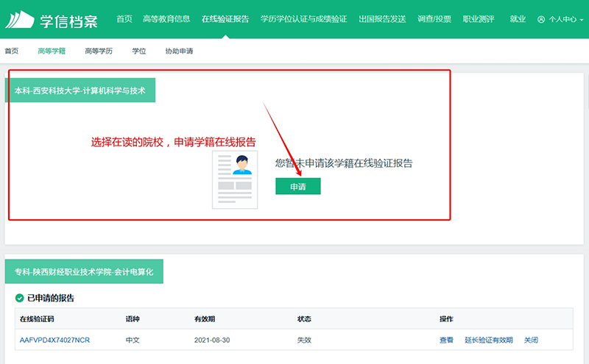
Task: Click the 失效 status cell
Action: pyautogui.click(x=304, y=340)
